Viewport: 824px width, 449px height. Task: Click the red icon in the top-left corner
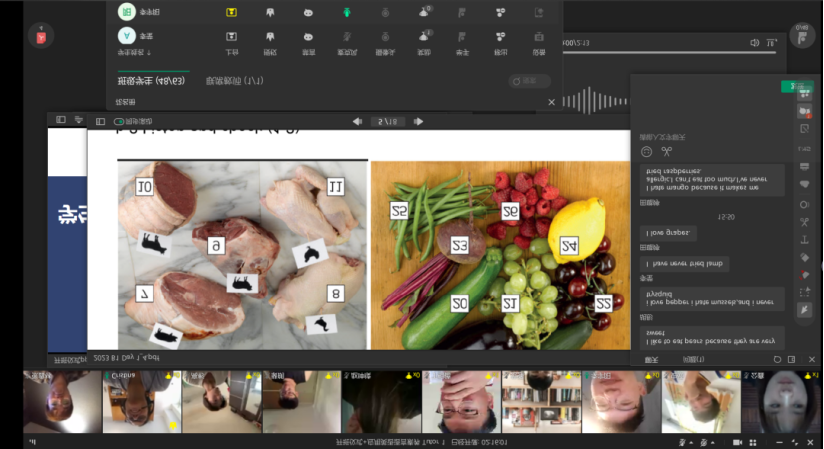[41, 37]
